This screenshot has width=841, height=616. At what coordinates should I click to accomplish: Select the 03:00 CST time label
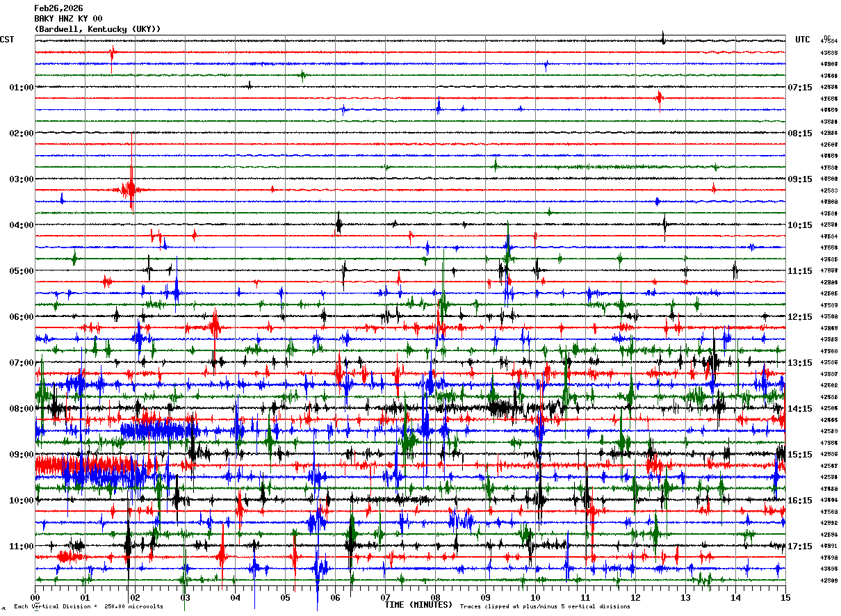click(22, 179)
